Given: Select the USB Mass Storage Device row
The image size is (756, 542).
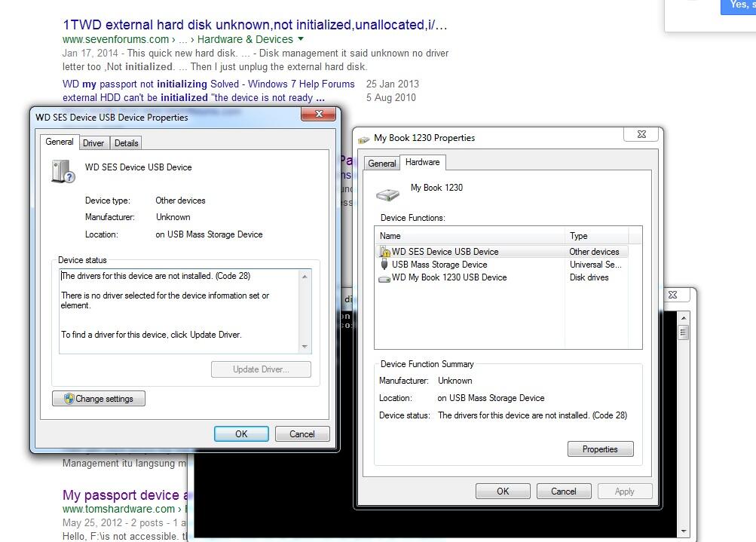Looking at the screenshot, I should (x=501, y=265).
